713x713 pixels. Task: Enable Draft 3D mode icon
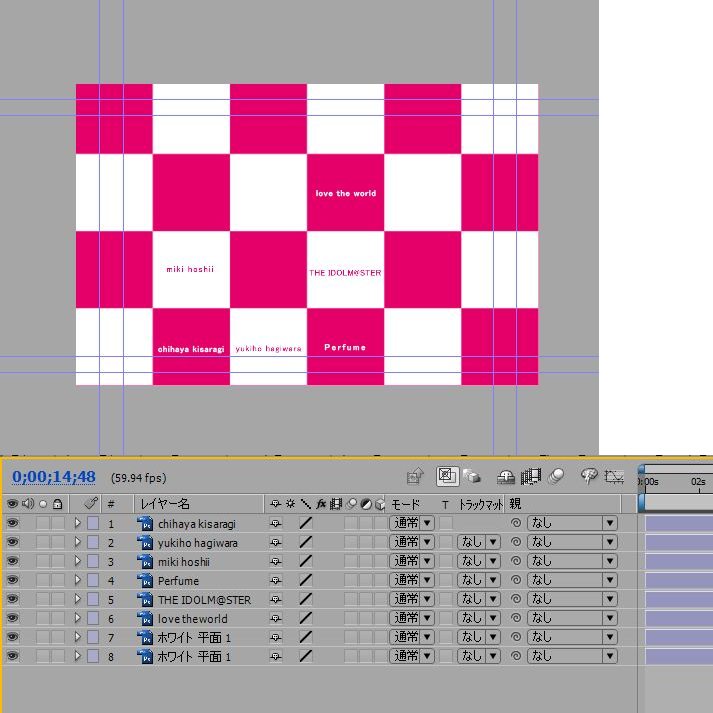point(472,477)
